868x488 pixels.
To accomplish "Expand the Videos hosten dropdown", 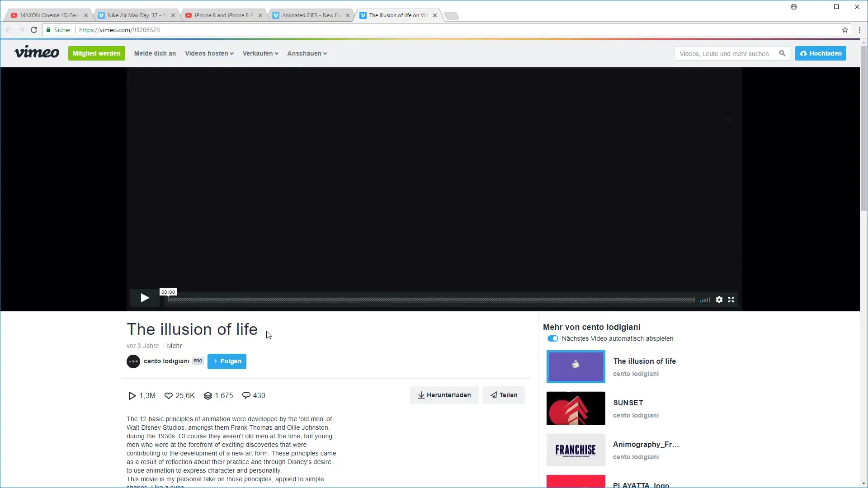I will 209,53.
